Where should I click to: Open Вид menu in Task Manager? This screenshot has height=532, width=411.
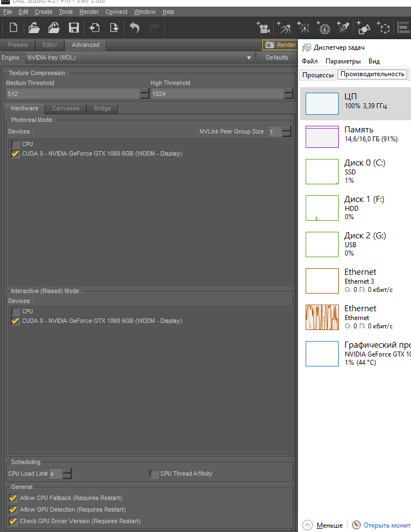click(374, 61)
